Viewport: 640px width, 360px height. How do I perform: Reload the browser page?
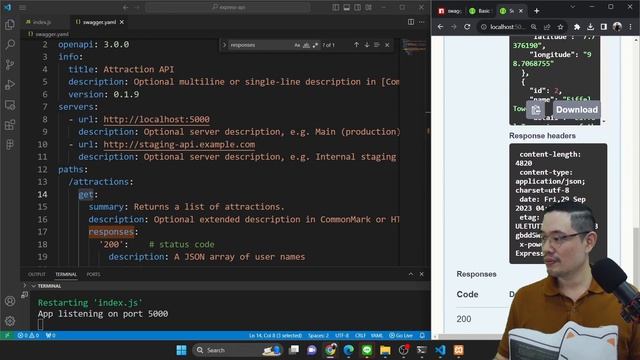click(467, 27)
